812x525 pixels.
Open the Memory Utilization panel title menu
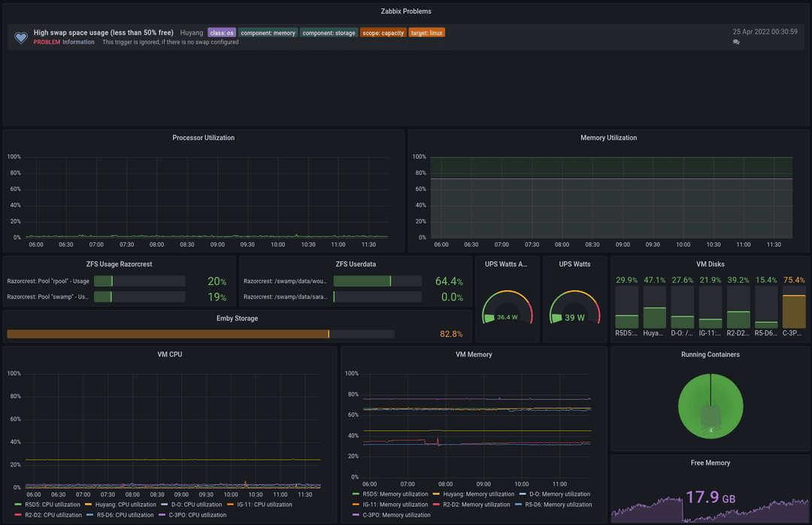click(608, 138)
